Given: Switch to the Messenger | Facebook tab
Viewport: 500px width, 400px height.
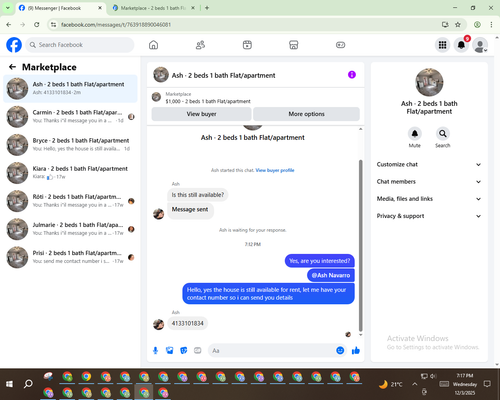Looking at the screenshot, I should tap(60, 8).
